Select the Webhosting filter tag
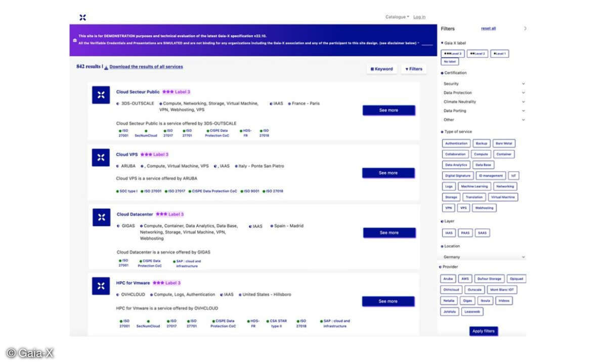607x364 pixels. (484, 208)
